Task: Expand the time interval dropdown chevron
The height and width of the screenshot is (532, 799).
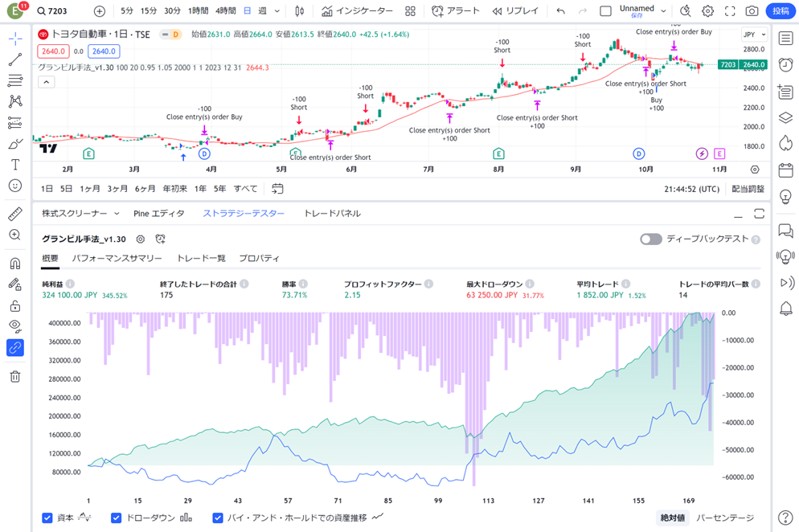Action: [277, 11]
